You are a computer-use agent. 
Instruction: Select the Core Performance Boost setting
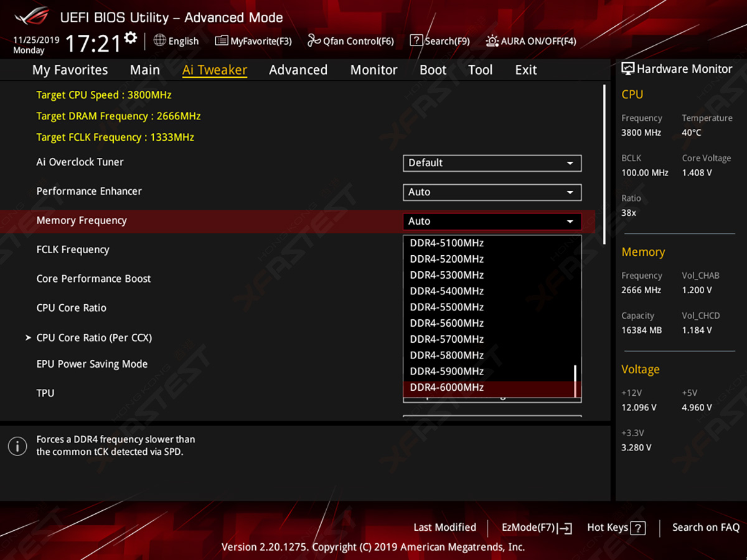point(94,279)
